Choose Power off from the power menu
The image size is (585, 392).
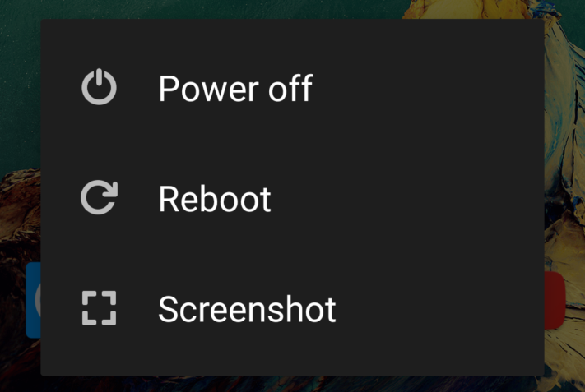292,88
